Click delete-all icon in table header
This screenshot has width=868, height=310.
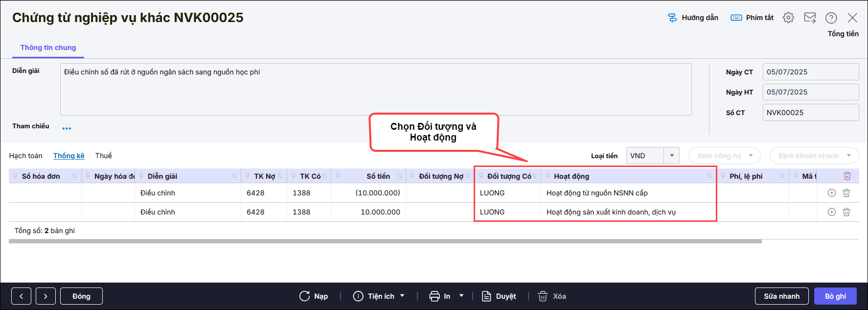(x=847, y=176)
